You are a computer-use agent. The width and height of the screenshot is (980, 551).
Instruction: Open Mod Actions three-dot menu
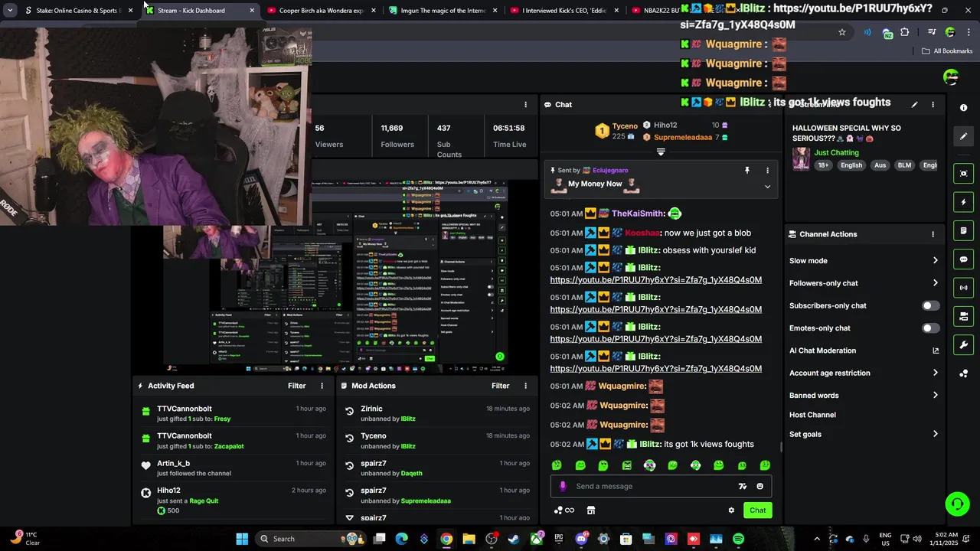tap(525, 386)
